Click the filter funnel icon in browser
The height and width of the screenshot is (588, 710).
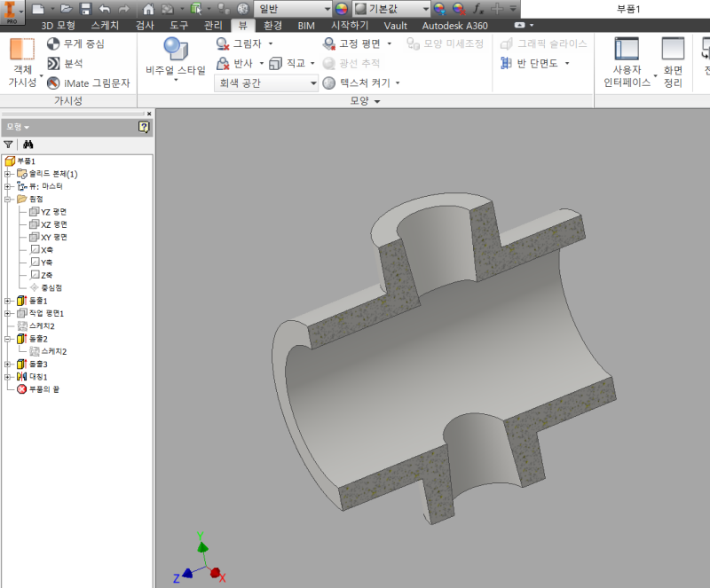tap(9, 144)
